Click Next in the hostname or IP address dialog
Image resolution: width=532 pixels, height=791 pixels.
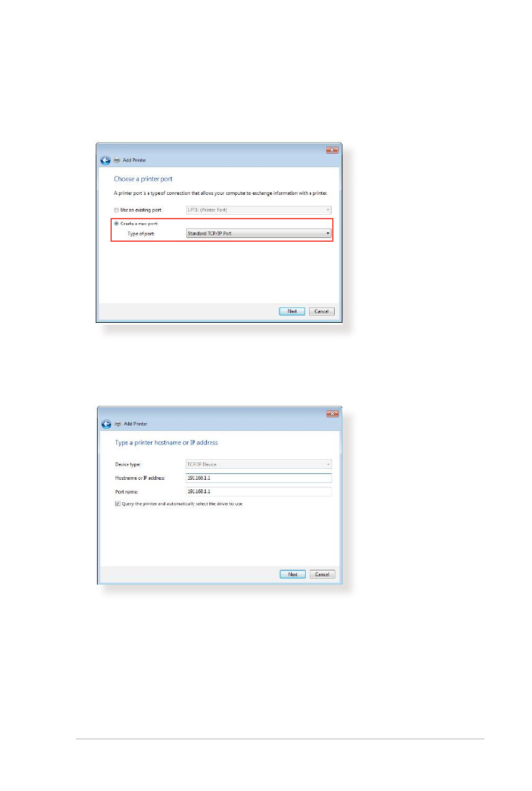pyautogui.click(x=292, y=574)
